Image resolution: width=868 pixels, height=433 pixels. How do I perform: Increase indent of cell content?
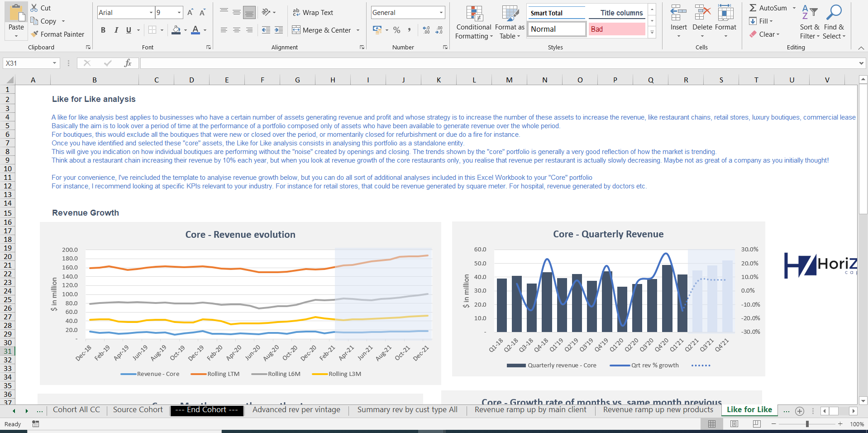click(x=279, y=30)
